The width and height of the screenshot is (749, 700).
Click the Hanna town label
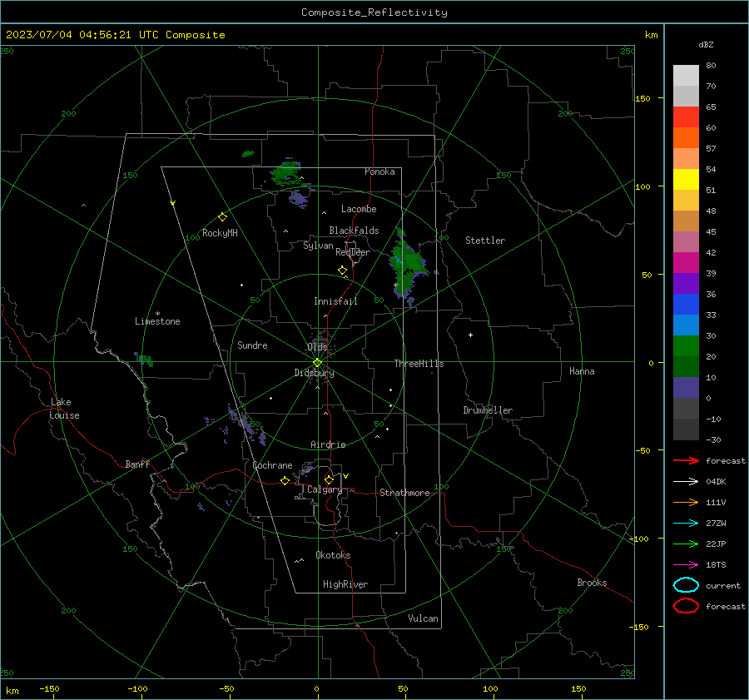tap(582, 371)
